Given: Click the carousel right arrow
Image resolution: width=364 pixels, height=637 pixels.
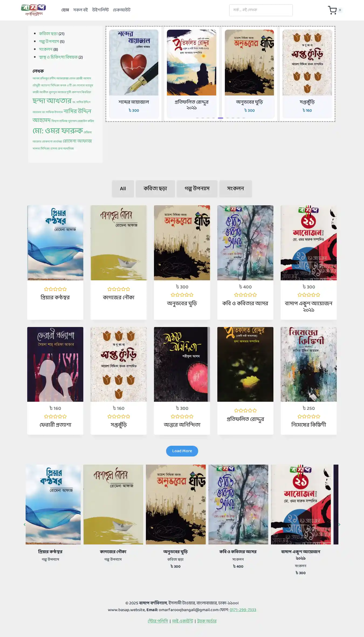Looking at the screenshot, I should coord(339,524).
